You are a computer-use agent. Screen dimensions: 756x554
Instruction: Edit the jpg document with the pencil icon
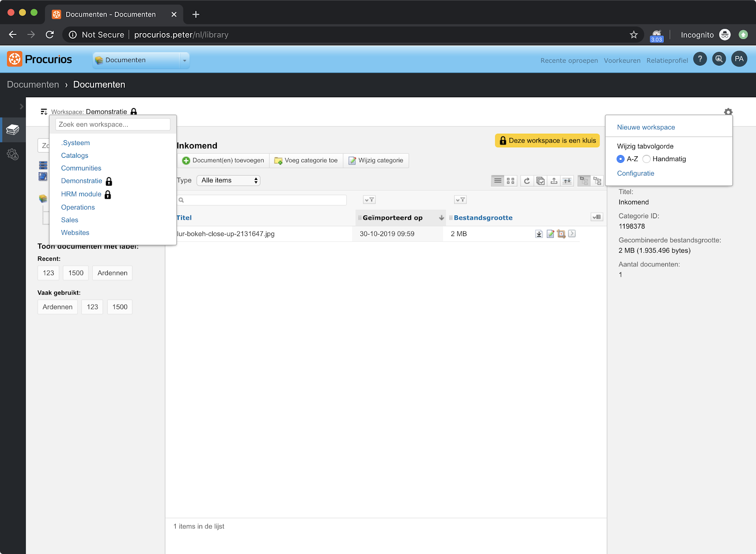pyautogui.click(x=550, y=234)
